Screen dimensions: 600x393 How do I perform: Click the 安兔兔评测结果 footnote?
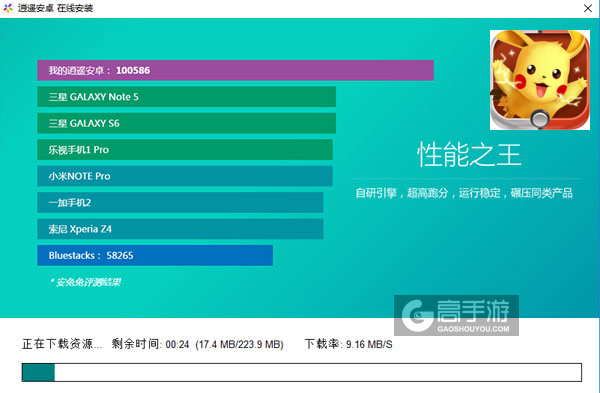click(85, 282)
